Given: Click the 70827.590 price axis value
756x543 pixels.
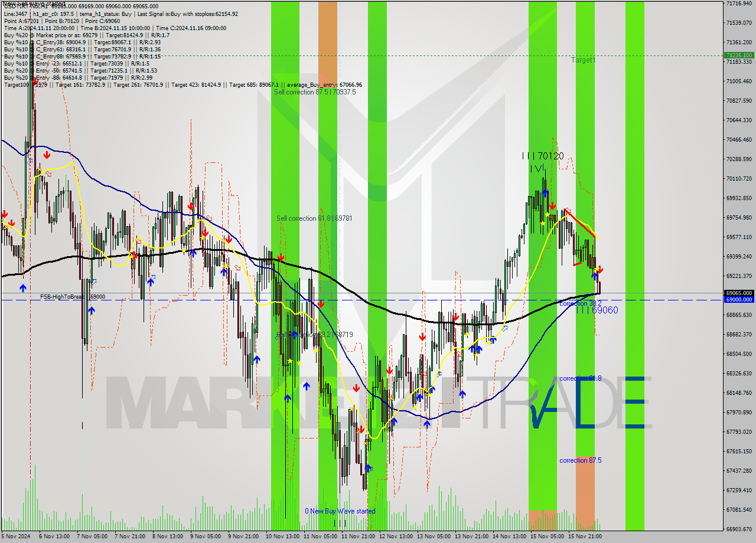Looking at the screenshot, I should [739, 100].
